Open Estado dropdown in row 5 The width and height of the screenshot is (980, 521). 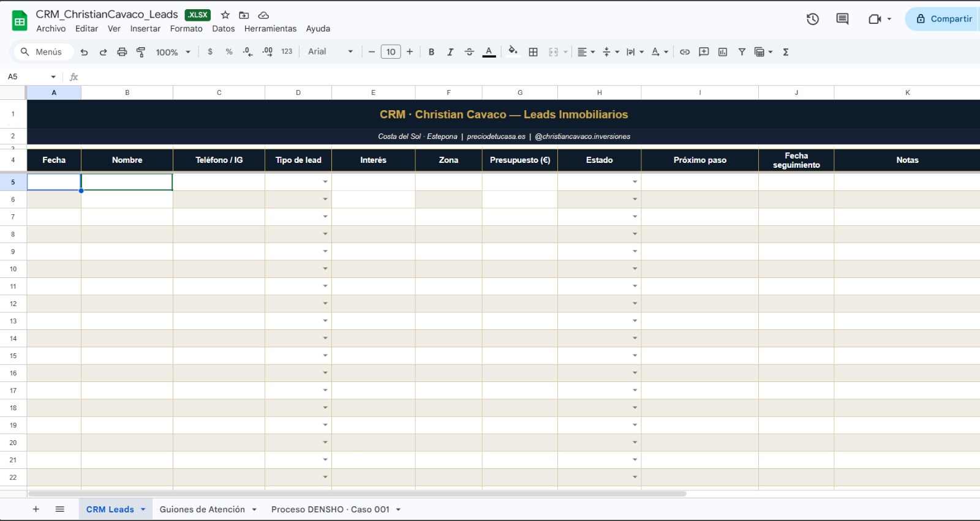[x=635, y=182]
